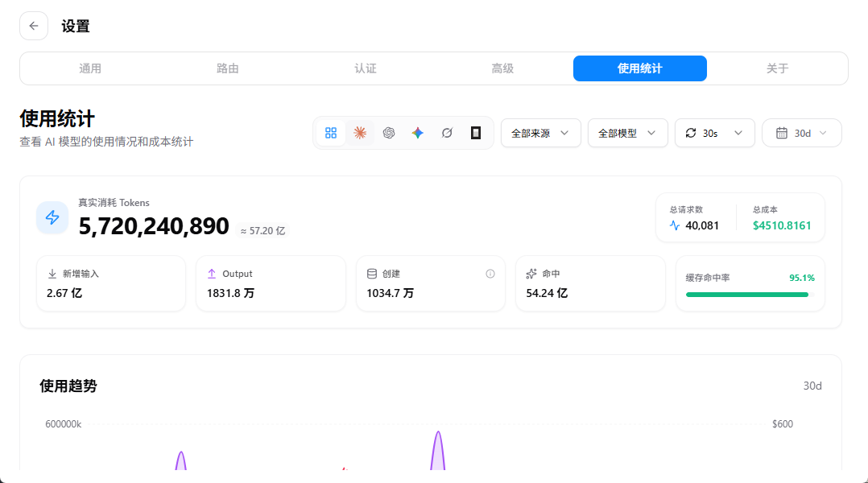This screenshot has width=868, height=483.
Task: Click the 5,720,240,890 token total
Action: [154, 225]
